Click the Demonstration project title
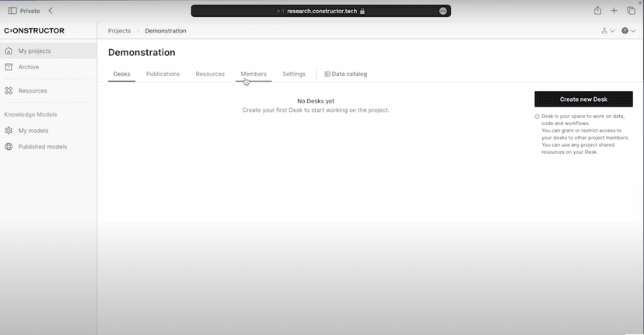The height and width of the screenshot is (335, 644). tap(142, 52)
